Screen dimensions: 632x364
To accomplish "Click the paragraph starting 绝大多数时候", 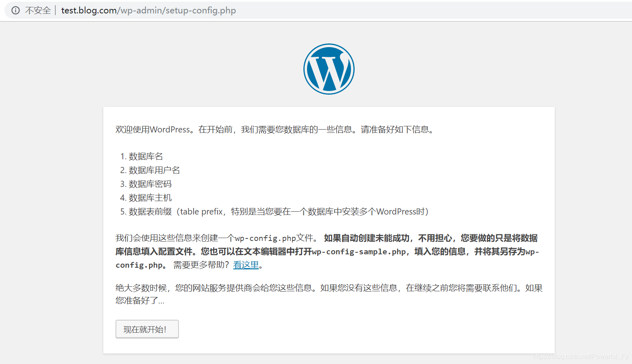I will 329,294.
